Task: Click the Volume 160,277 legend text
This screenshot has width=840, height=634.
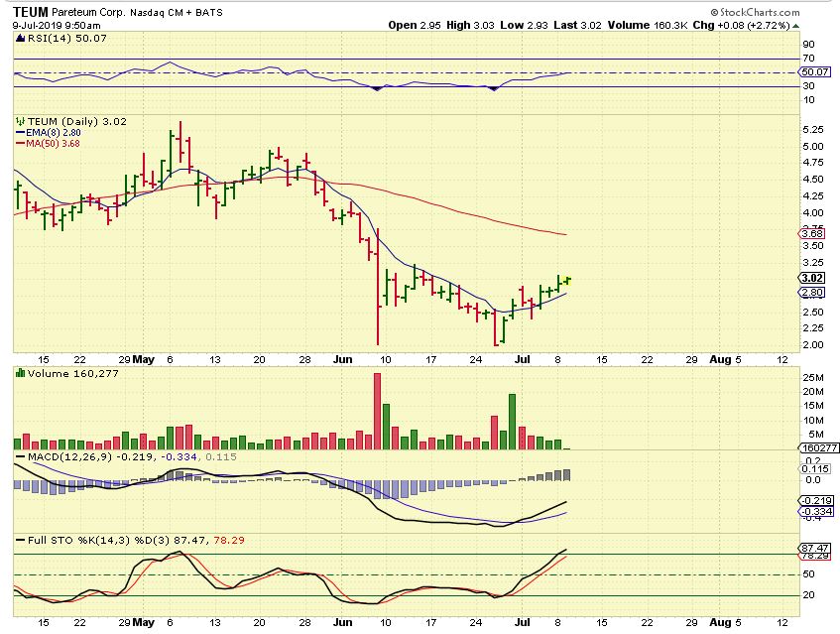Action: tap(72, 373)
